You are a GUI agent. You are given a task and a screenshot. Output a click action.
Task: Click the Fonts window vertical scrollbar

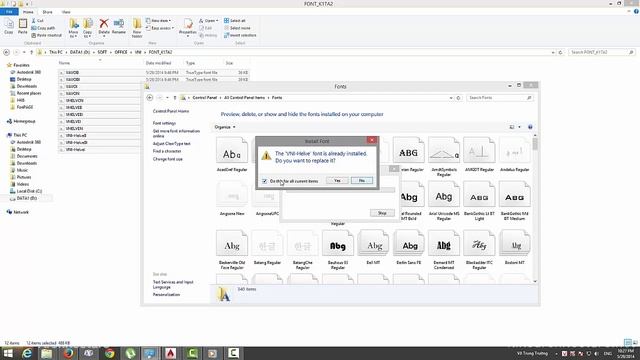pyautogui.click(x=535, y=208)
